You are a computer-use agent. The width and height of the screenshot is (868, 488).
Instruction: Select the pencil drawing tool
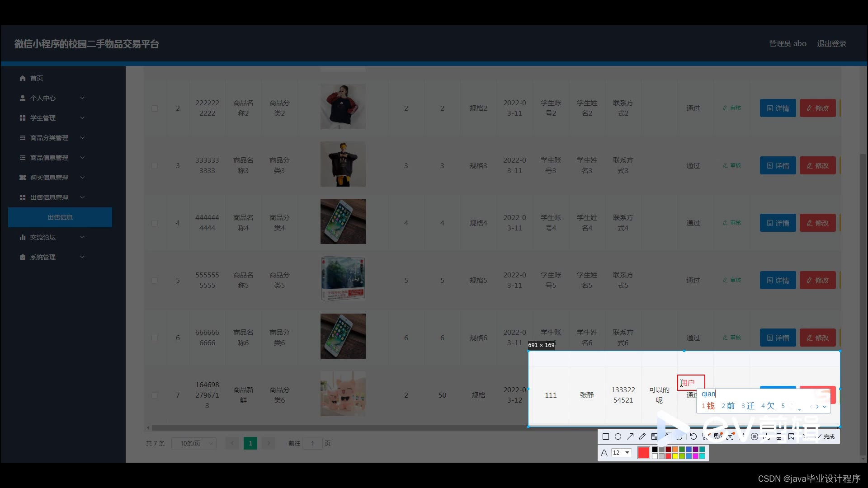642,436
